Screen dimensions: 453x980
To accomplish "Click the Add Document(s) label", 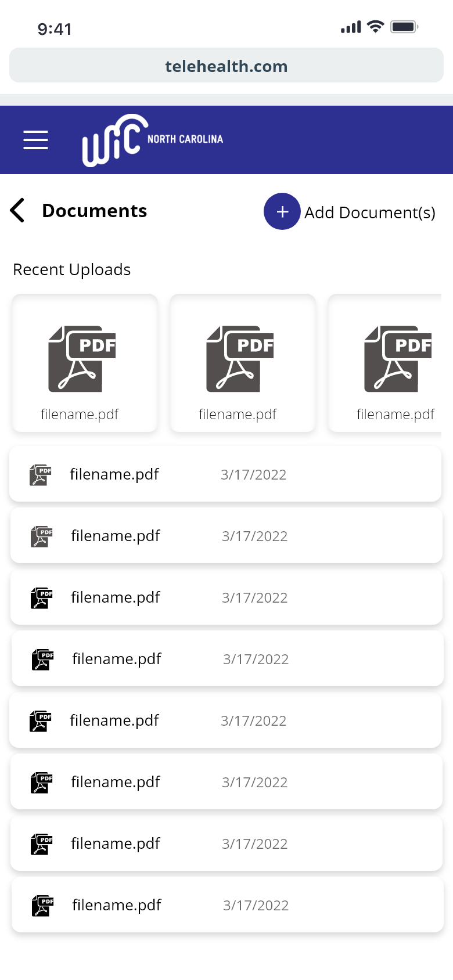I will click(x=369, y=212).
